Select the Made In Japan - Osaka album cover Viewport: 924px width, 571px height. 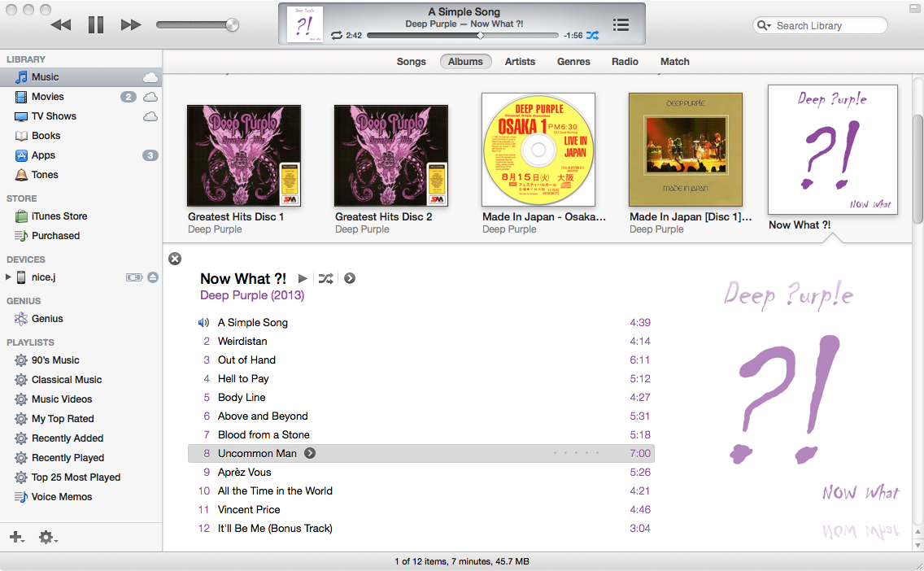point(538,150)
